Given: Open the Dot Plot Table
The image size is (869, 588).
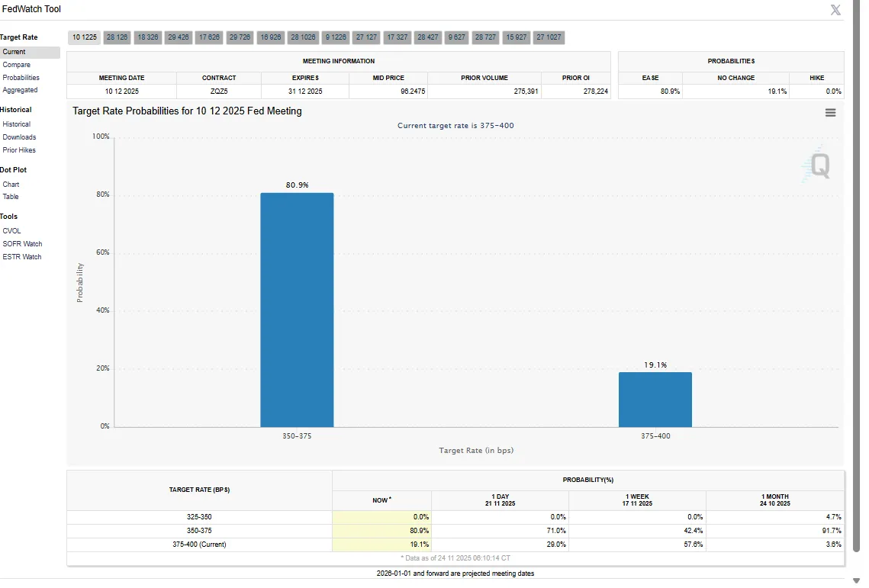Looking at the screenshot, I should pos(11,197).
